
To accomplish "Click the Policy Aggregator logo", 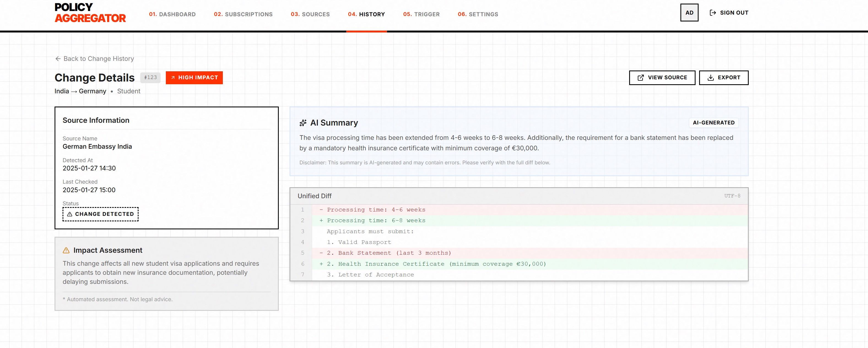I will (x=90, y=13).
